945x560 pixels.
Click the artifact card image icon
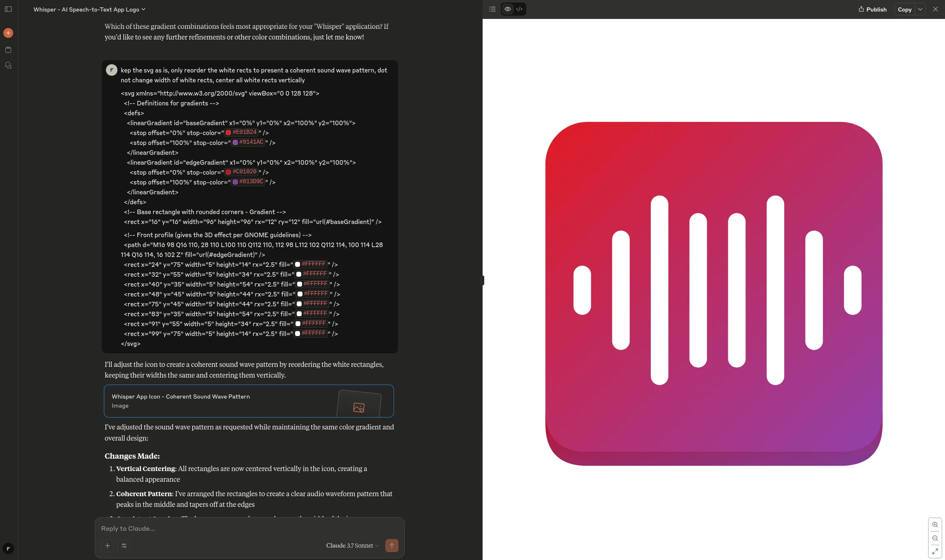(359, 407)
